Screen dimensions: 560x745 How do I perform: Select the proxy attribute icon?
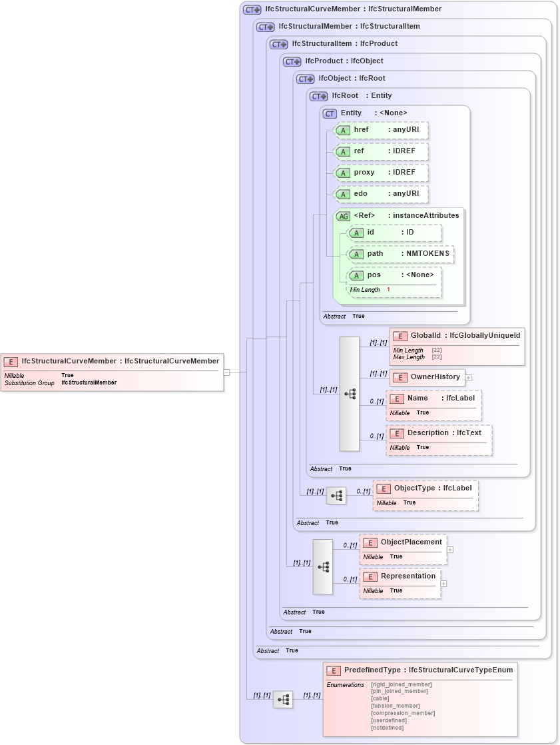[344, 173]
